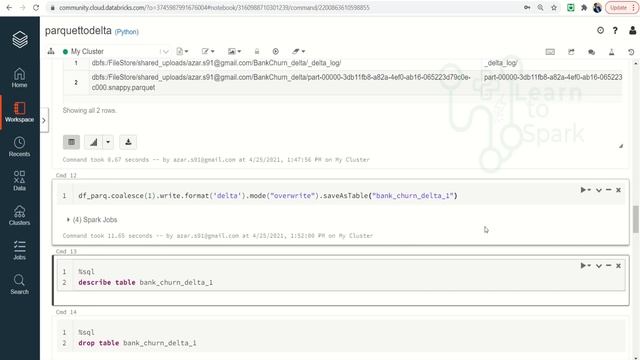
Task: Open the Cmd 13 cell actions chevron
Action: pos(599,266)
